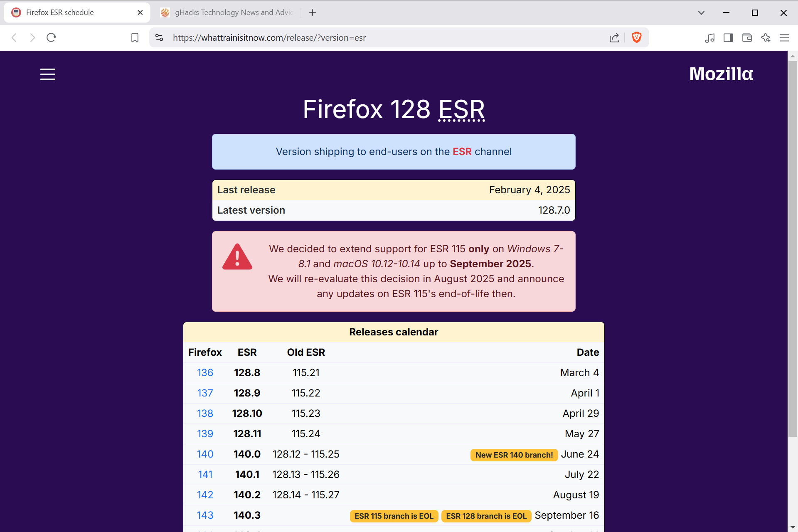Open the Mozilla page navigation menu
Screen dimensions: 798x532
point(47,74)
